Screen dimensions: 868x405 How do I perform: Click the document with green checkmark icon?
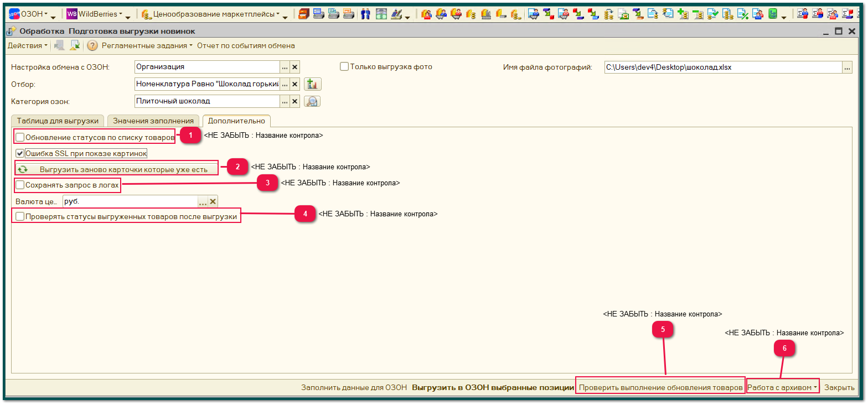pos(712,14)
